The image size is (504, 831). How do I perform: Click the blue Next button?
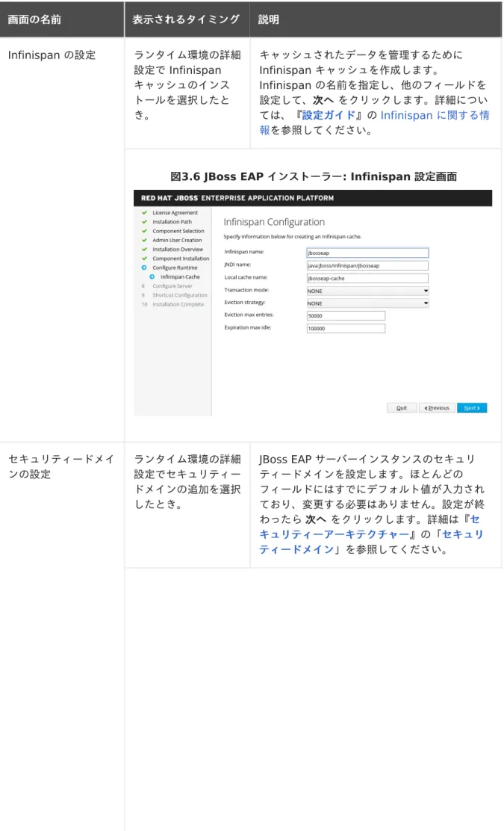(x=472, y=408)
